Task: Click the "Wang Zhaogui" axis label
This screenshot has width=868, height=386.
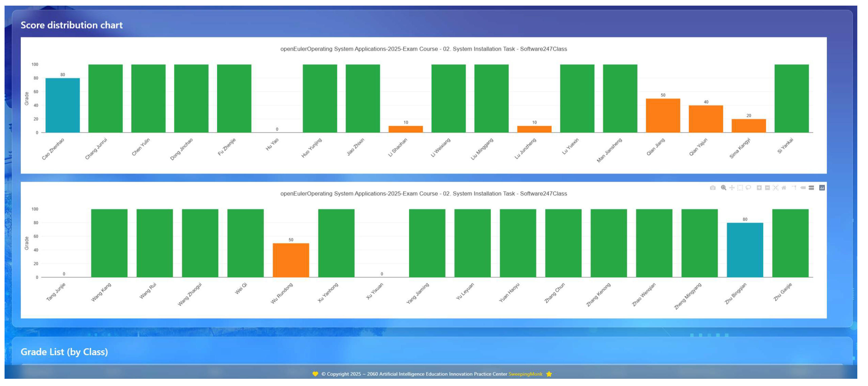Action: (x=190, y=294)
